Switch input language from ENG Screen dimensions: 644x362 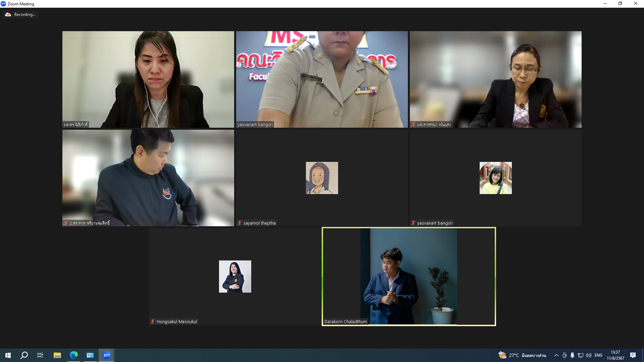(598, 355)
